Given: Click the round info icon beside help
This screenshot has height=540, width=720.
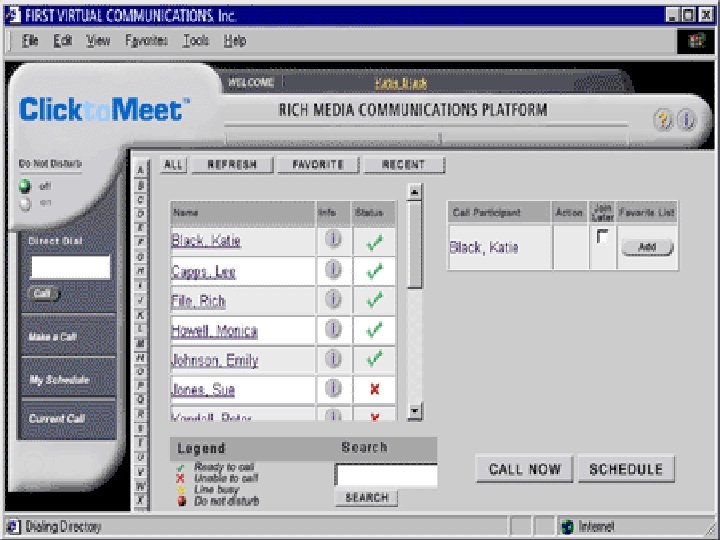Looking at the screenshot, I should coord(686,120).
